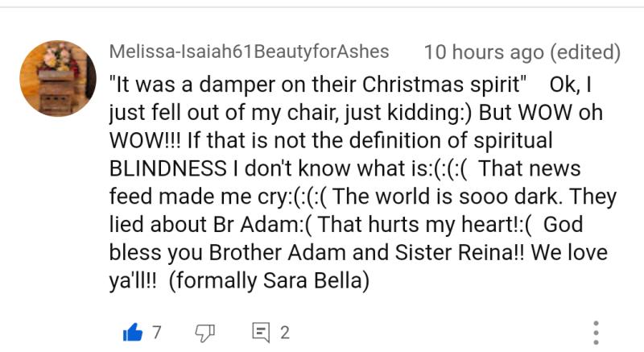This screenshot has height=352, width=644.
Task: Click the "10 hours ago" timestamp
Action: pyautogui.click(x=483, y=52)
